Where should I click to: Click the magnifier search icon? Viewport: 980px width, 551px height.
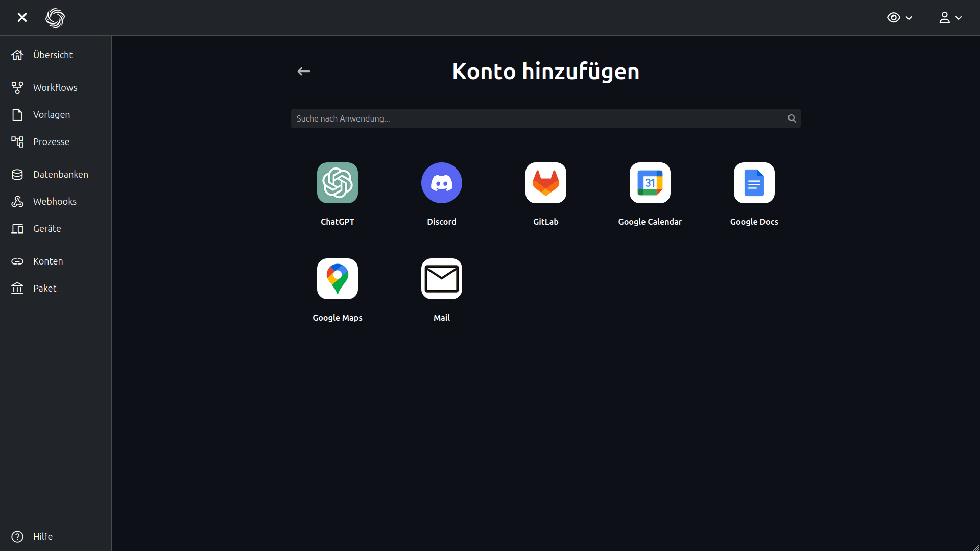[x=792, y=118]
